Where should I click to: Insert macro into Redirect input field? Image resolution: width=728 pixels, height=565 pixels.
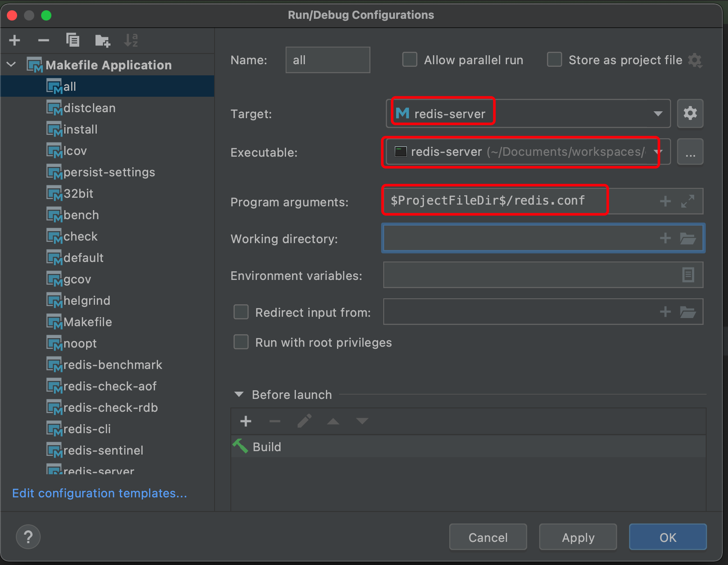(665, 312)
